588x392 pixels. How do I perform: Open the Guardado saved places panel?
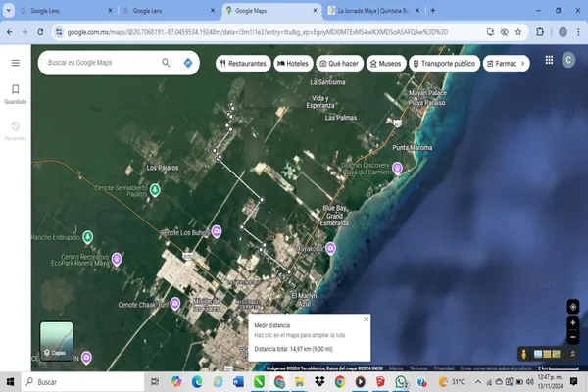15,93
